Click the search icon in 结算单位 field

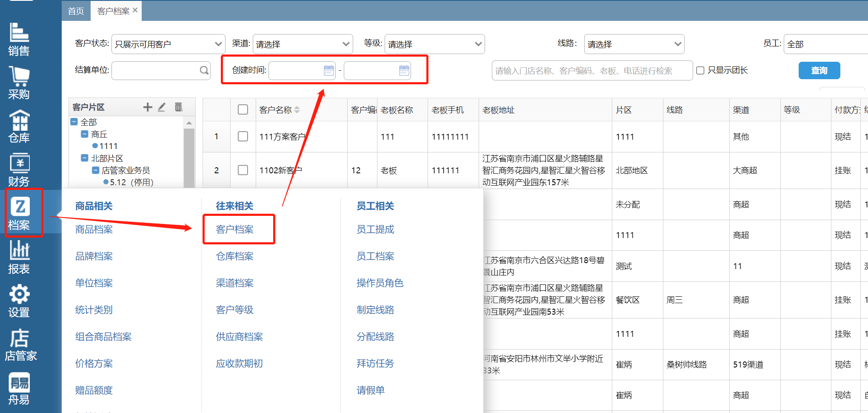coord(204,70)
